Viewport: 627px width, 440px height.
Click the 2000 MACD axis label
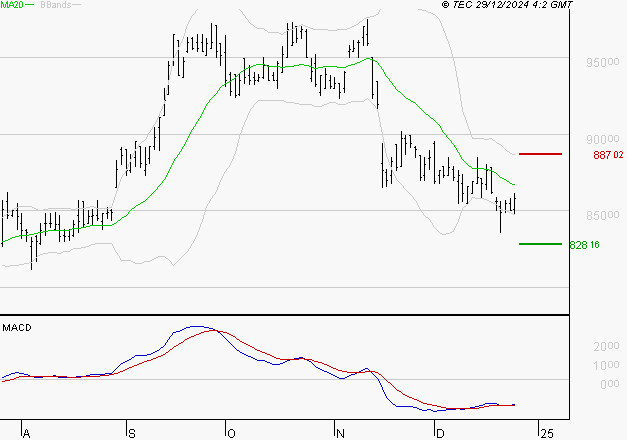point(606,346)
